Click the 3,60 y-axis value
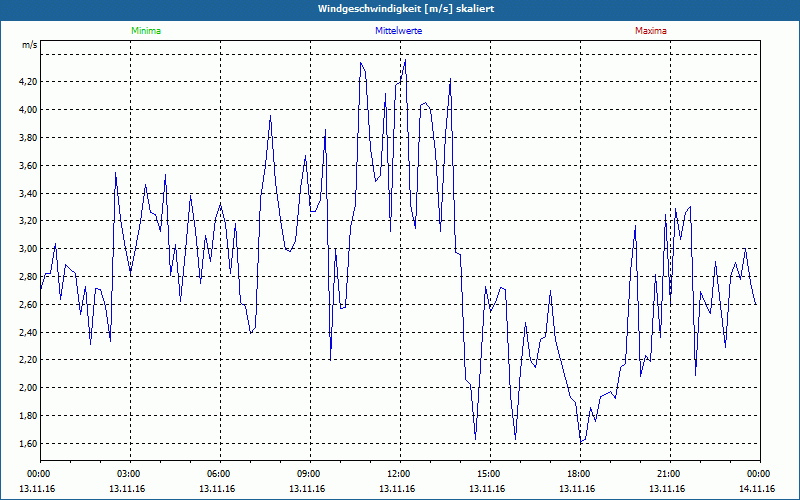Image resolution: width=800 pixels, height=500 pixels. coord(30,165)
